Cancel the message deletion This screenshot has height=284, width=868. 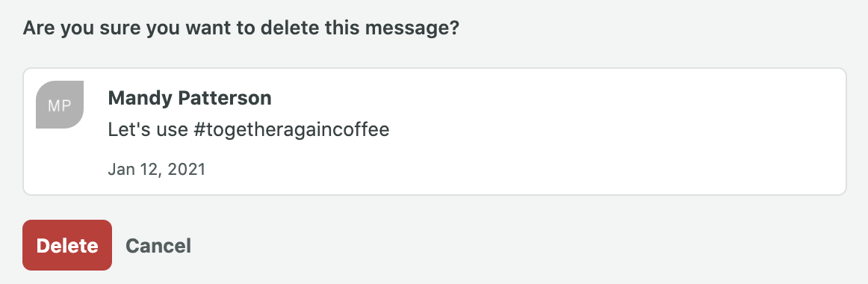pyautogui.click(x=158, y=246)
